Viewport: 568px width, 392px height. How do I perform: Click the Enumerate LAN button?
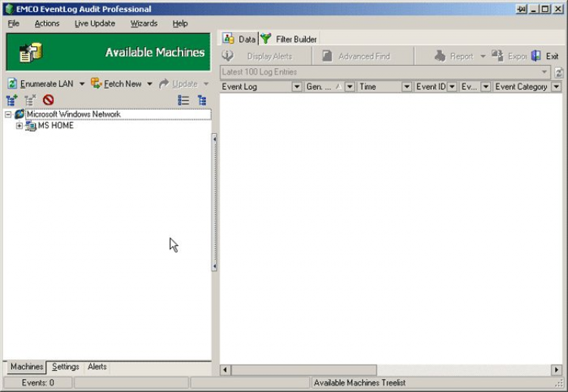[x=41, y=83]
